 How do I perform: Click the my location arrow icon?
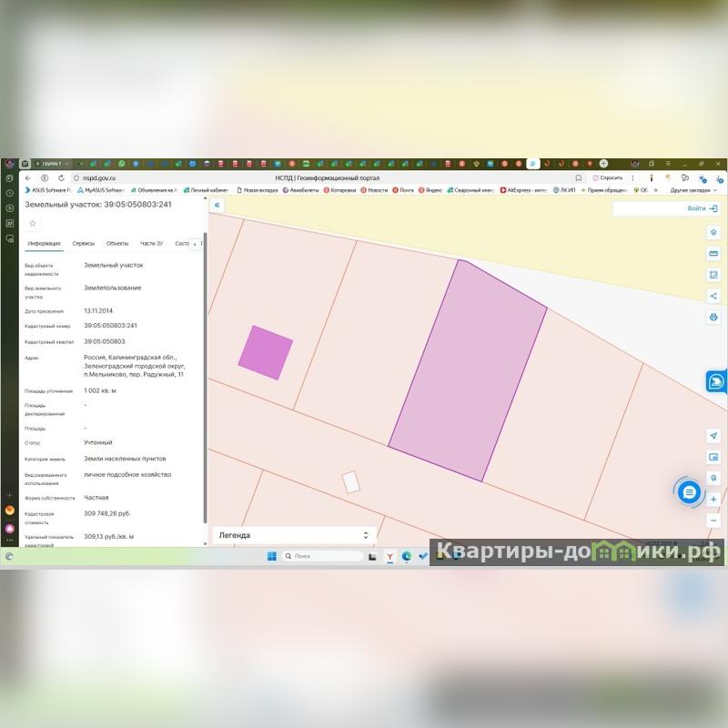(x=713, y=436)
